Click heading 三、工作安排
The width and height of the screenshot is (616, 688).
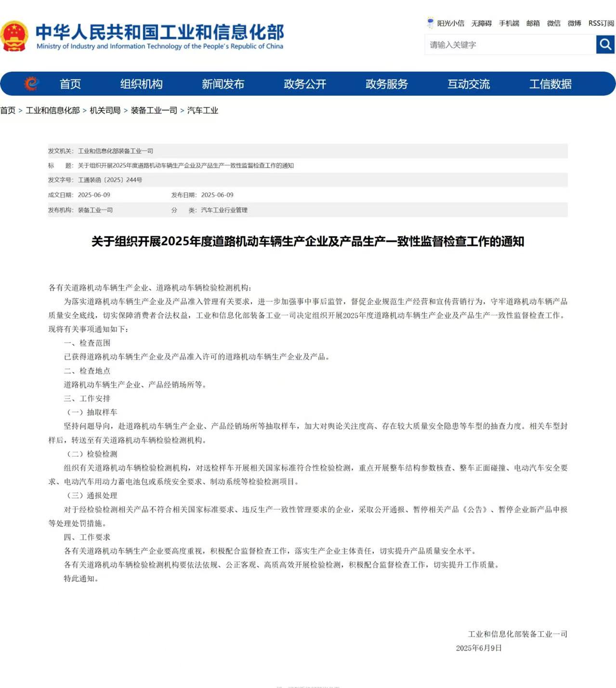pyautogui.click(x=87, y=398)
